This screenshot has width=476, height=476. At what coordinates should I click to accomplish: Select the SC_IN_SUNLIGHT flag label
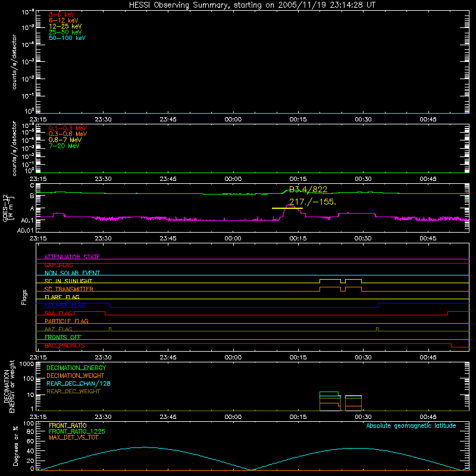tap(68, 281)
